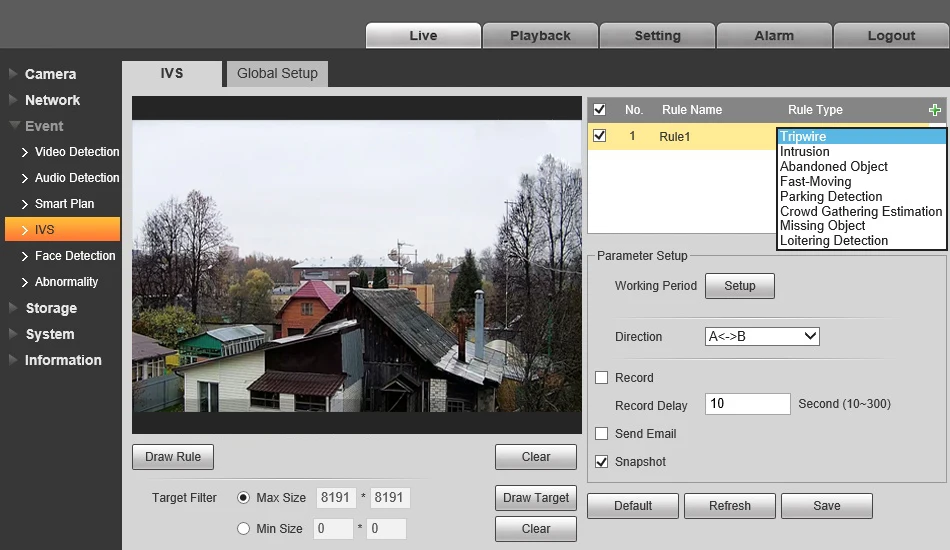Click the Refresh button

pos(729,506)
